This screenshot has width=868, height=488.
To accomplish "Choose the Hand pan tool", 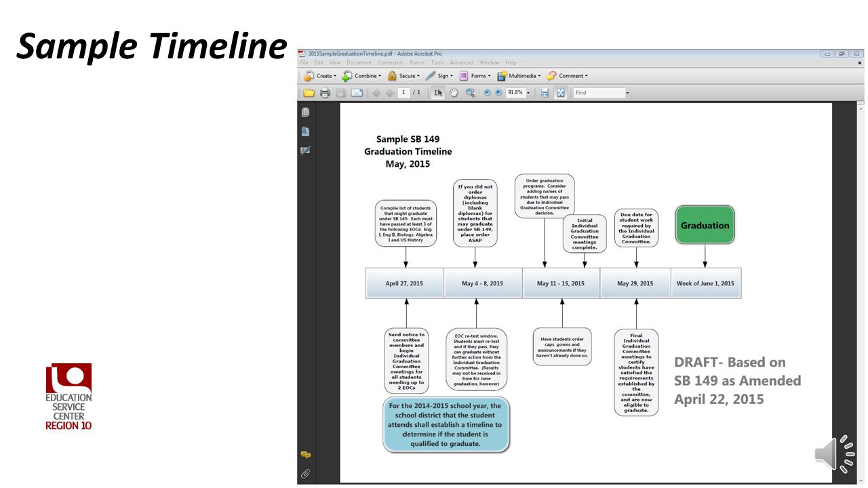I will pos(454,93).
